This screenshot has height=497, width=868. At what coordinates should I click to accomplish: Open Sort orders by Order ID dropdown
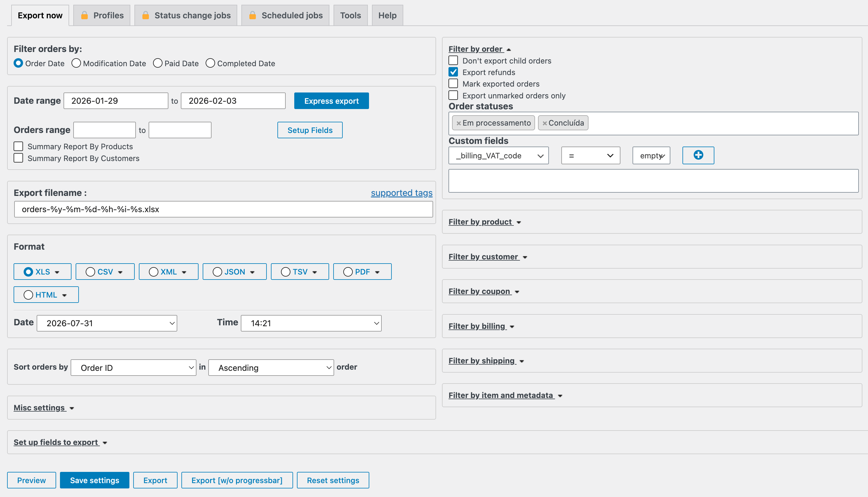click(134, 368)
